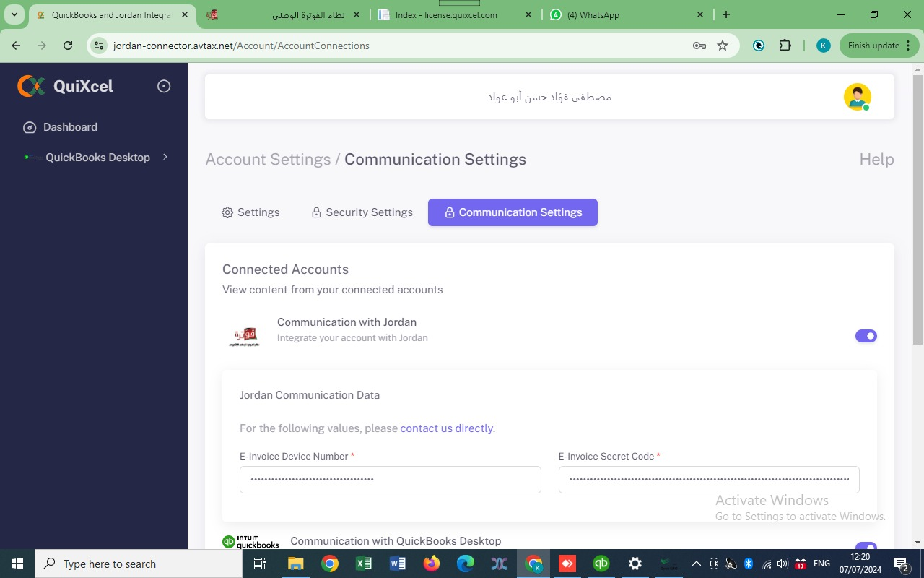The width and height of the screenshot is (924, 578).
Task: Select the Communication Settings tab
Action: [513, 212]
